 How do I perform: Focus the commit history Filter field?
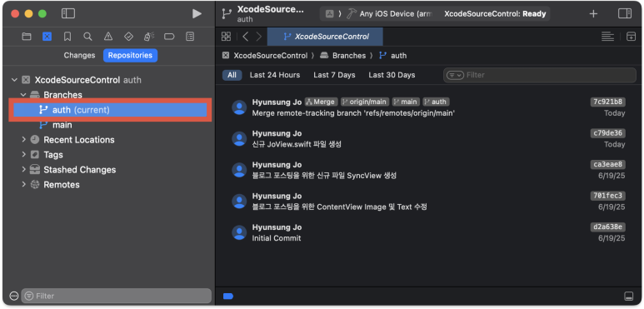click(x=540, y=75)
